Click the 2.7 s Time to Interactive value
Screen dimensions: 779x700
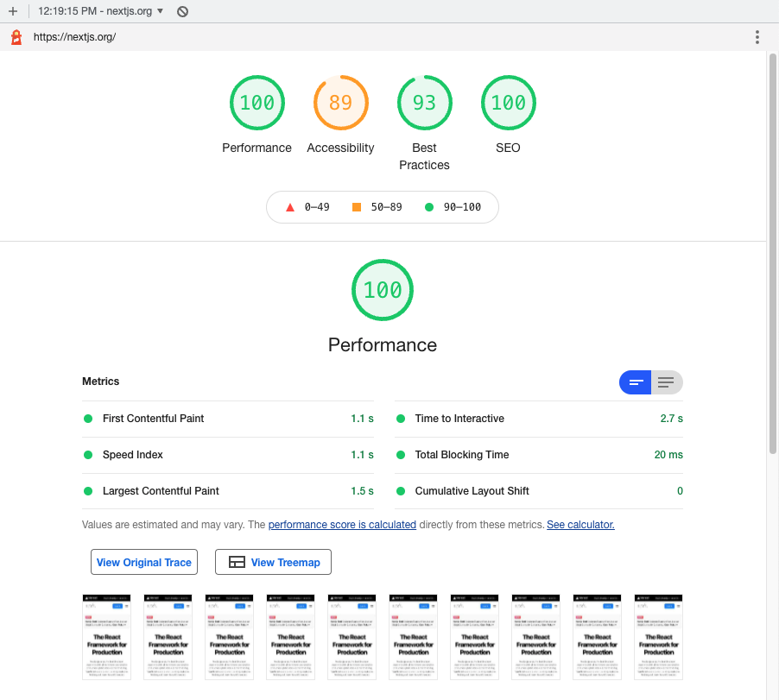(671, 419)
